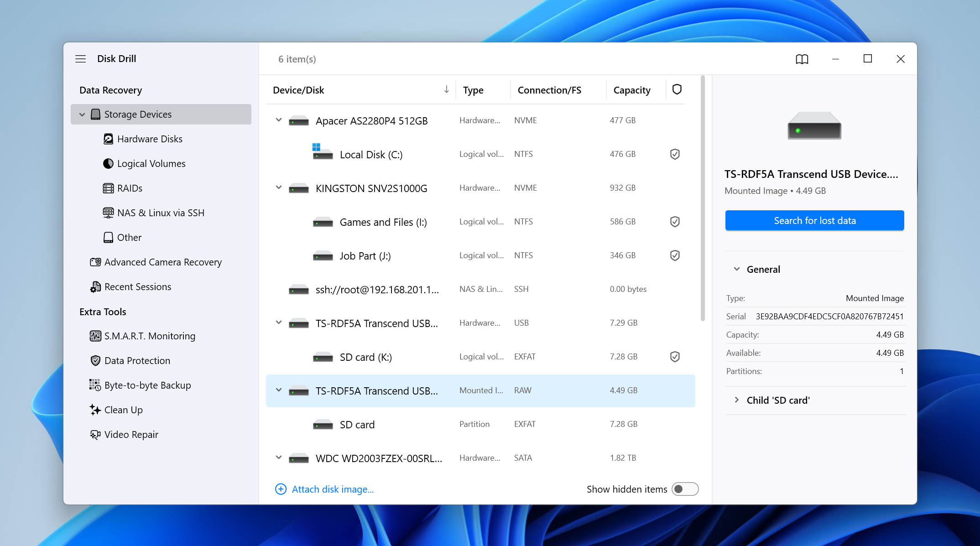
Task: Open Byte-to-byte Backup tool
Action: [147, 385]
